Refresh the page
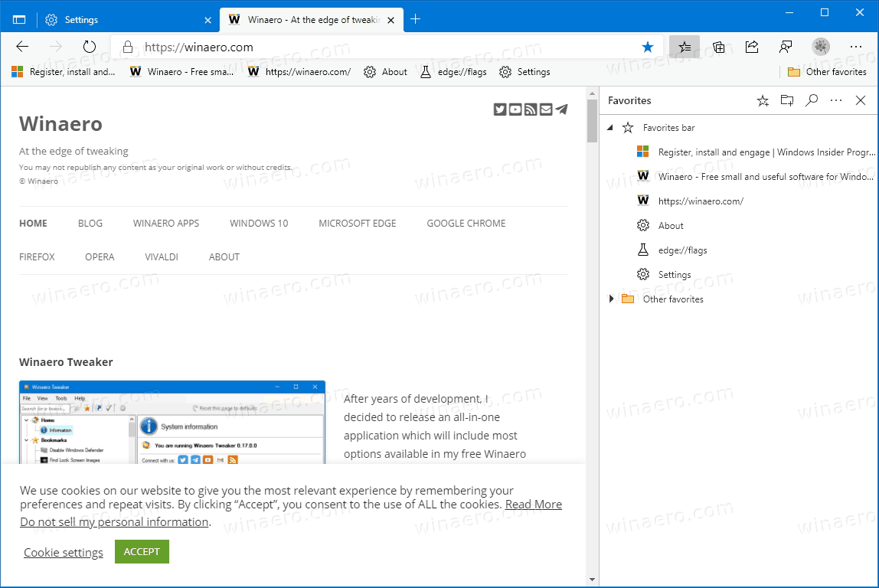Screen dimensions: 879x588 click(x=90, y=47)
